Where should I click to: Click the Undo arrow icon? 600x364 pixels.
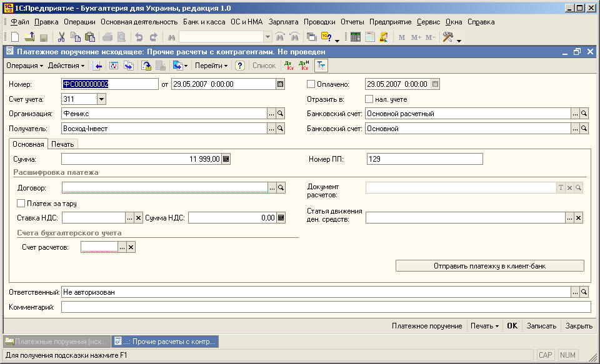[139, 37]
